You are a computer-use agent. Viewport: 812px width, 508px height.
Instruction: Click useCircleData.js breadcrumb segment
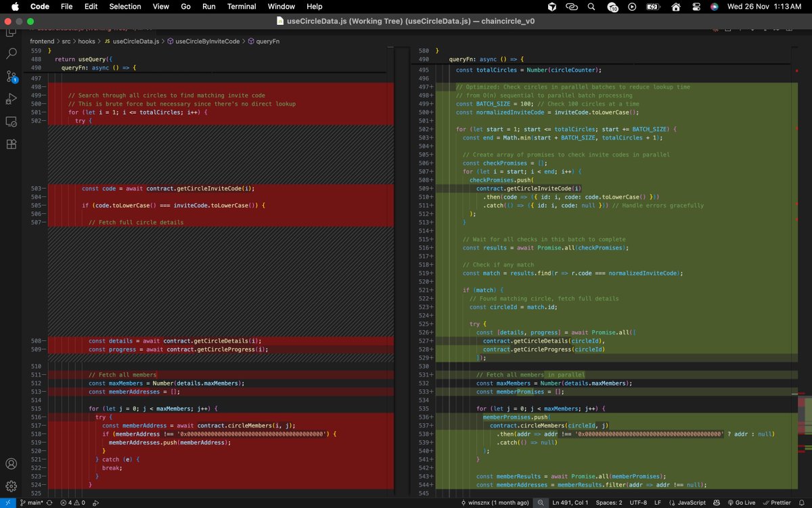pyautogui.click(x=131, y=41)
